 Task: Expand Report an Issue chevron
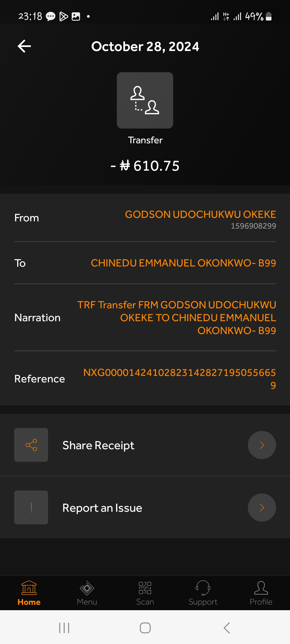262,507
